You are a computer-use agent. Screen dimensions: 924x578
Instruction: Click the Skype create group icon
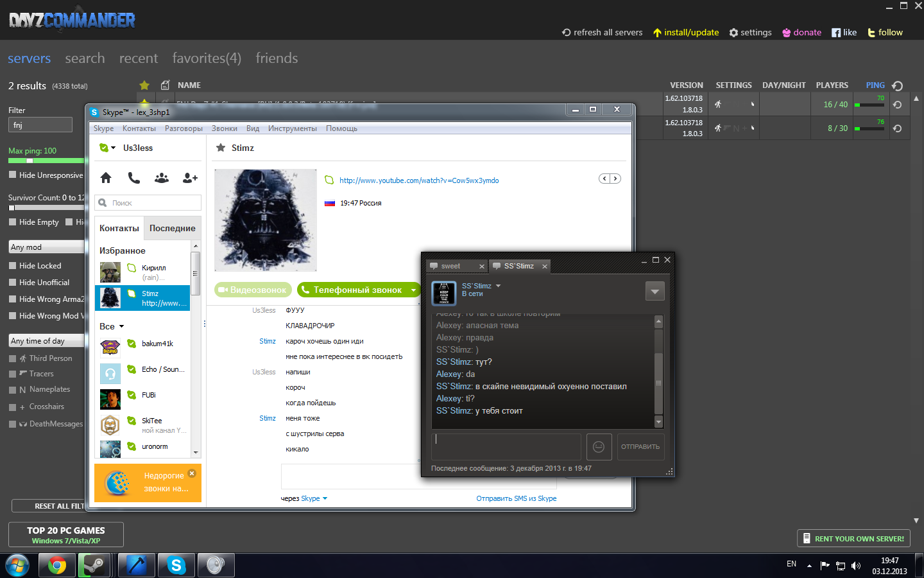(x=162, y=178)
